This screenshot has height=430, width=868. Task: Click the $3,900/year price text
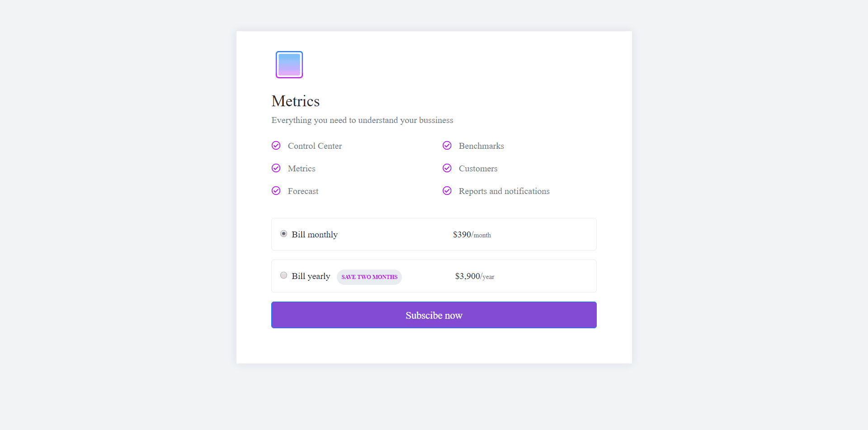(474, 276)
